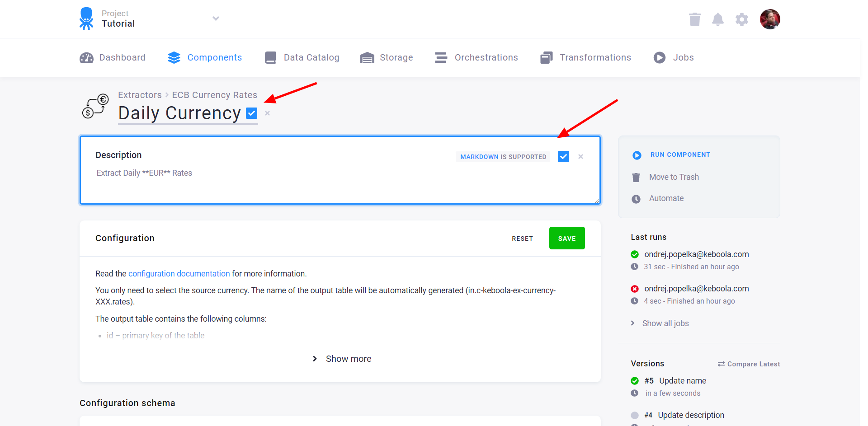Click the 'in a few seconds' version timestamp

point(673,393)
